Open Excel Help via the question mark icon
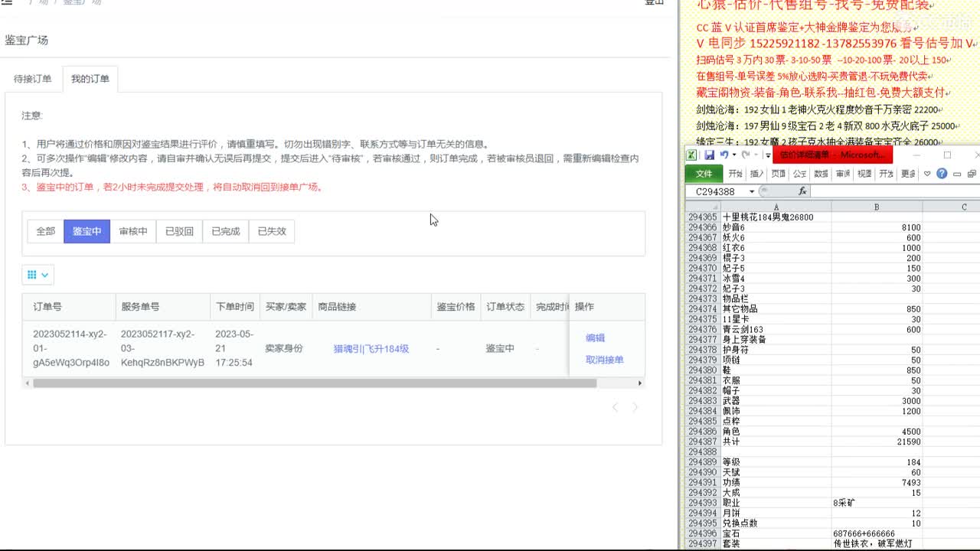Viewport: 980px width, 551px height. 942,173
